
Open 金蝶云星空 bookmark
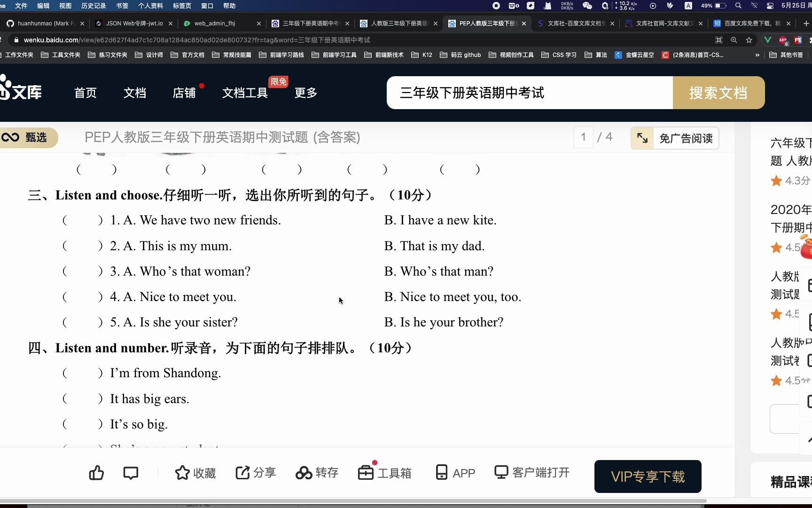pos(634,55)
